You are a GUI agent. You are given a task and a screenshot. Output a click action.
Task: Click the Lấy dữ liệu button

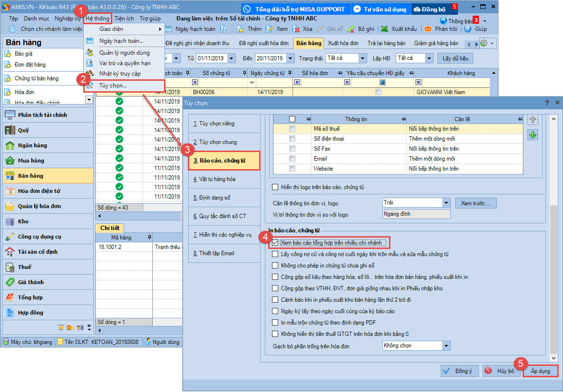point(455,58)
